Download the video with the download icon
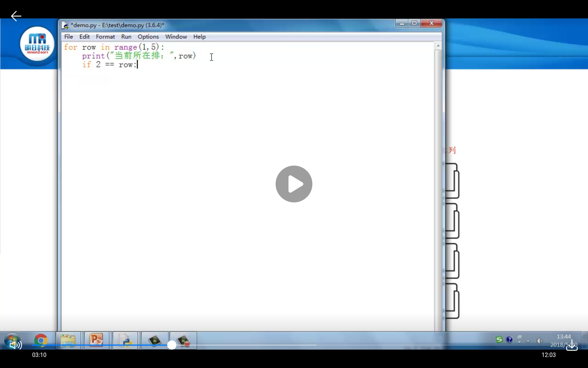Screen dimensions: 588x368 click(572, 345)
